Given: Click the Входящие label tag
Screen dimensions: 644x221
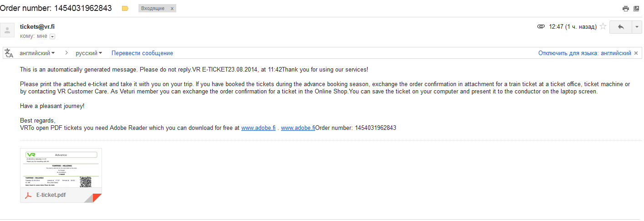Looking at the screenshot, I should tap(153, 9).
